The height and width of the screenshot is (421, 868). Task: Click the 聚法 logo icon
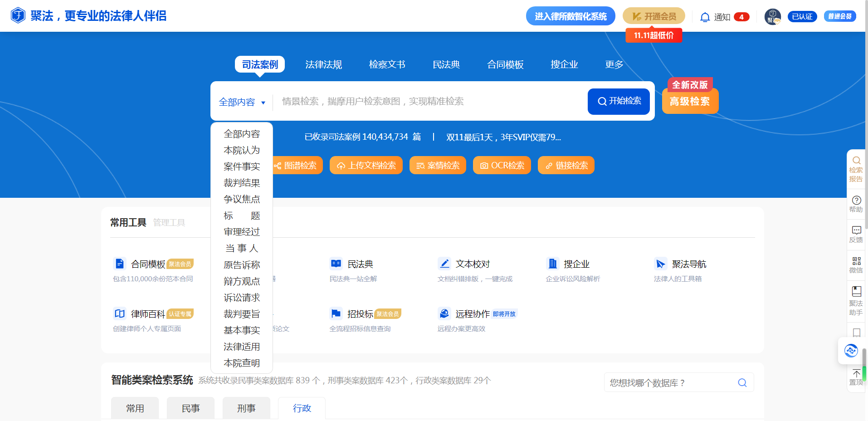(x=18, y=16)
